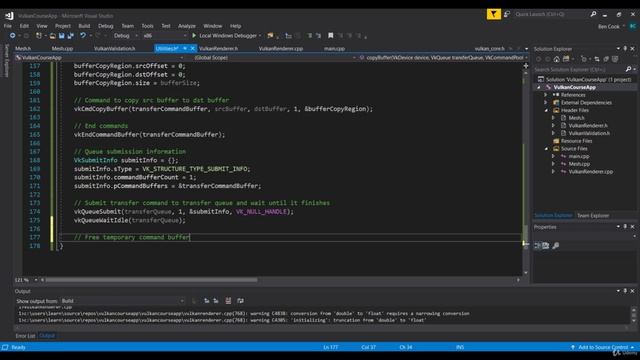640x360 pixels.
Task: Click Sync with Active Document icon
Action: (597, 60)
